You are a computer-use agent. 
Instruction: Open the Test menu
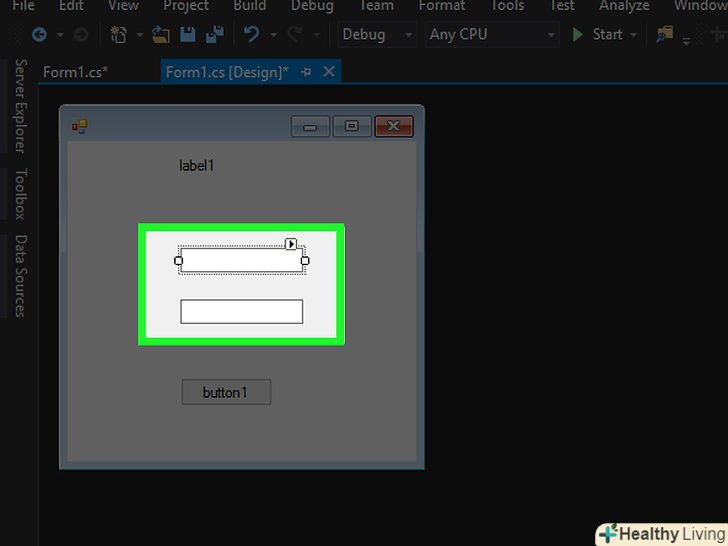click(562, 5)
